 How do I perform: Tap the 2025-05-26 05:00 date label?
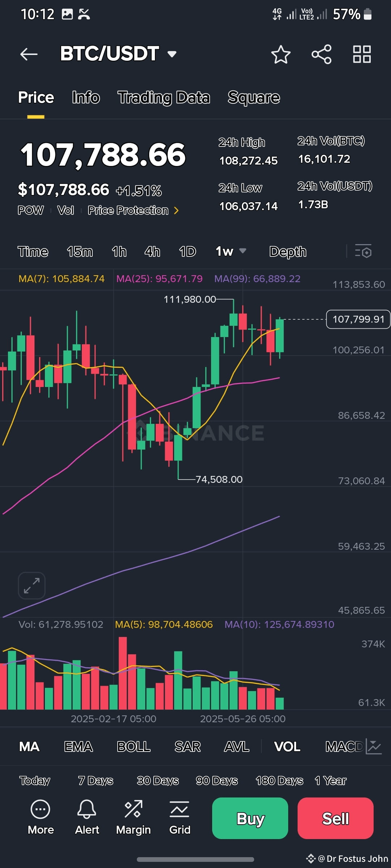point(243,719)
